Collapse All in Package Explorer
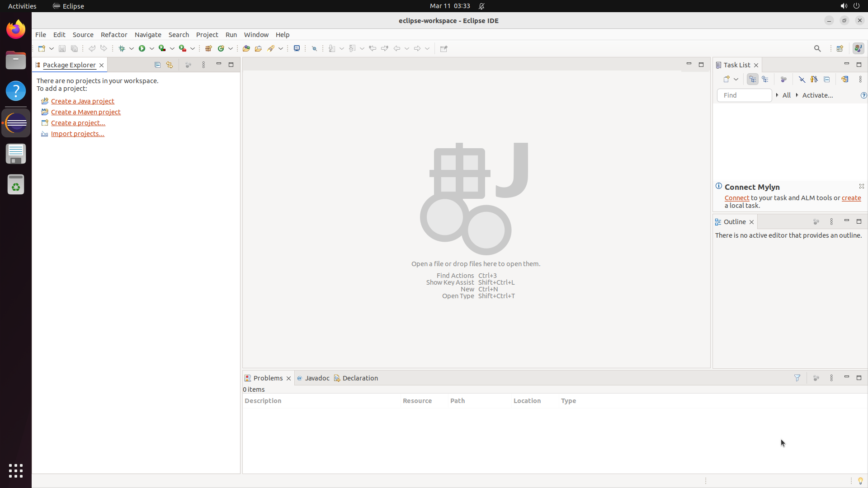 click(157, 65)
